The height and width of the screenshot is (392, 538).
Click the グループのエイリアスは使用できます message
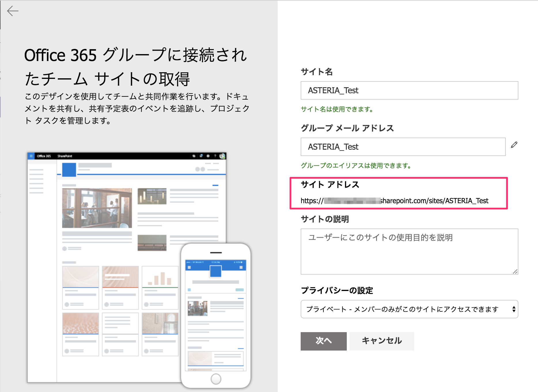coord(356,166)
